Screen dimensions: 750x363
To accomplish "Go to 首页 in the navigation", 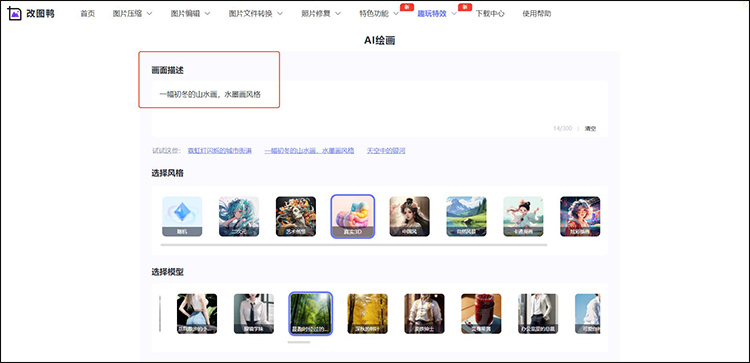I will pos(88,14).
